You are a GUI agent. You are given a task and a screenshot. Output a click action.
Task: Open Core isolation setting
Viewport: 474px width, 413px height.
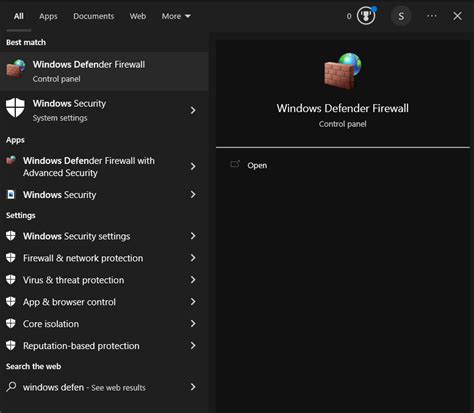(104, 323)
